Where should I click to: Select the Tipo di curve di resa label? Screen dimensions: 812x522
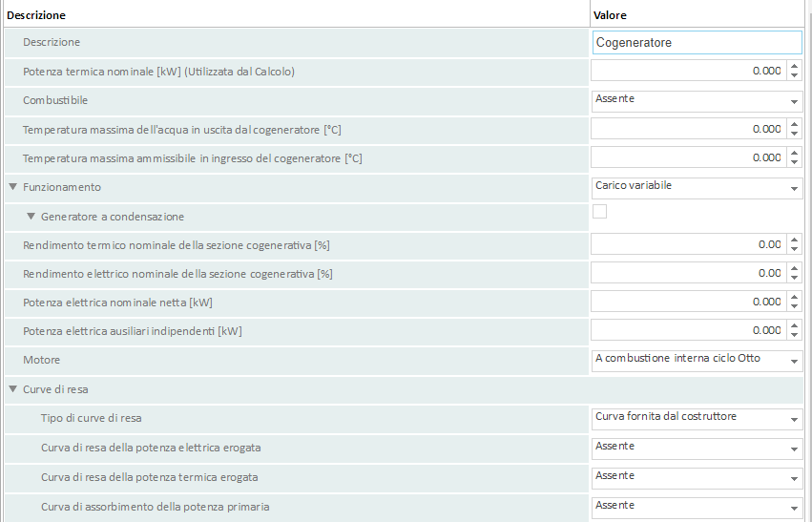click(92, 418)
